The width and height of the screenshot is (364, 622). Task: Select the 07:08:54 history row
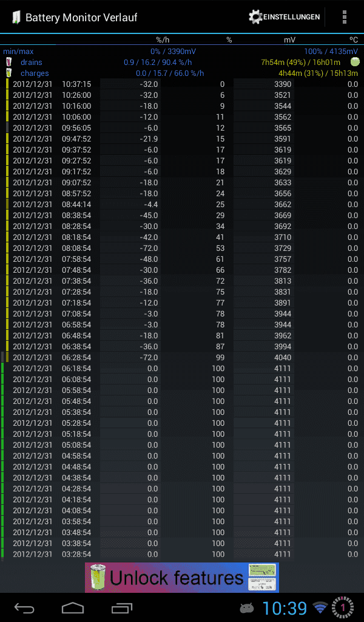click(x=182, y=313)
